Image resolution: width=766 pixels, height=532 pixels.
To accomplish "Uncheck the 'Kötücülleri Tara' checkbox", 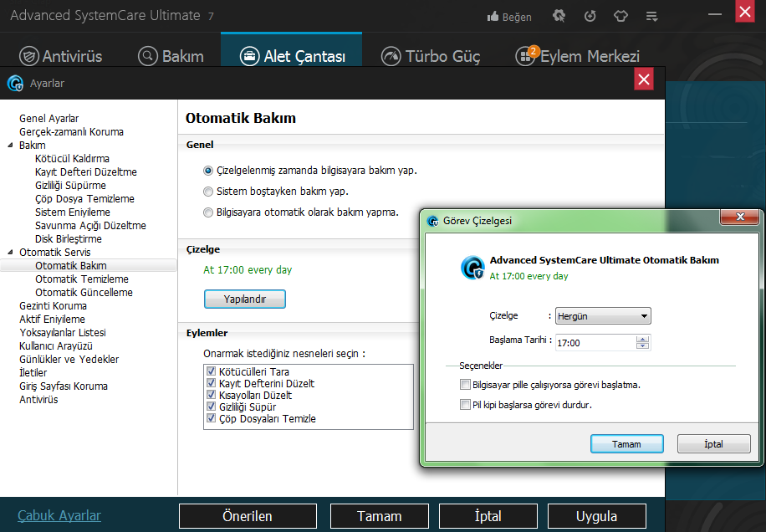I will (211, 371).
